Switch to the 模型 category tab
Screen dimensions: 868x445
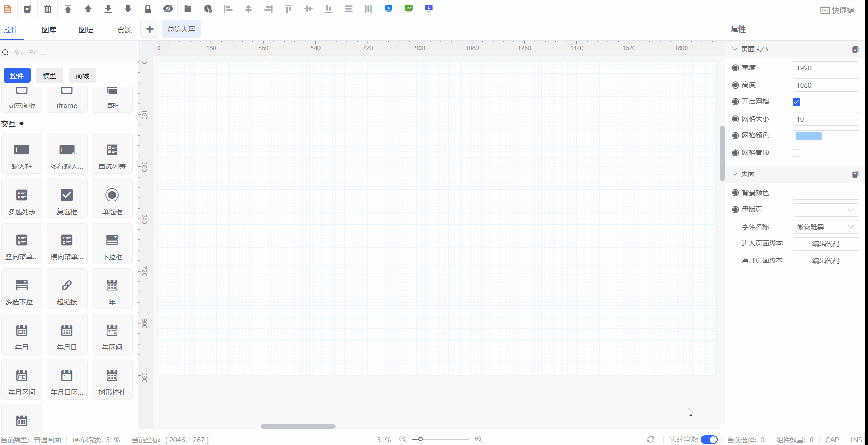[50, 75]
